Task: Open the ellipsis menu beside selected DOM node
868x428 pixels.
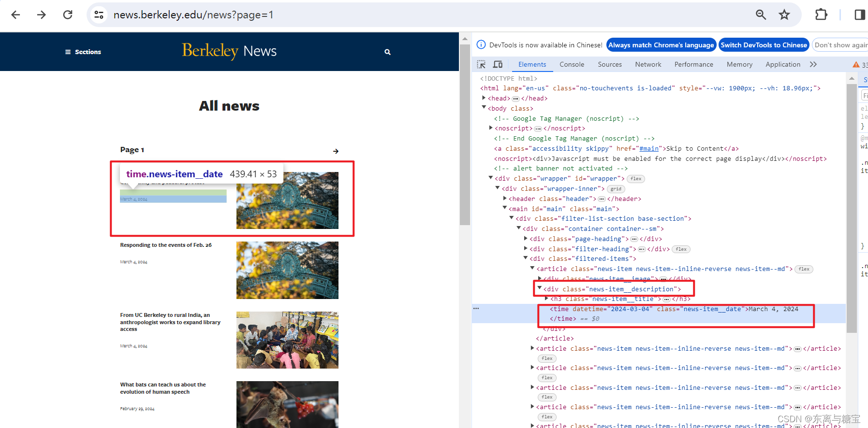Action: (x=476, y=308)
